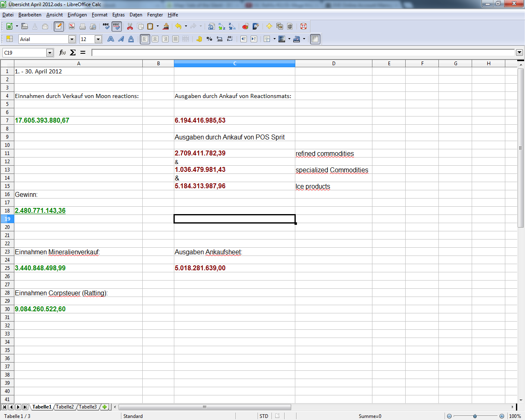Click Export directly as PDF icon

click(x=72, y=26)
